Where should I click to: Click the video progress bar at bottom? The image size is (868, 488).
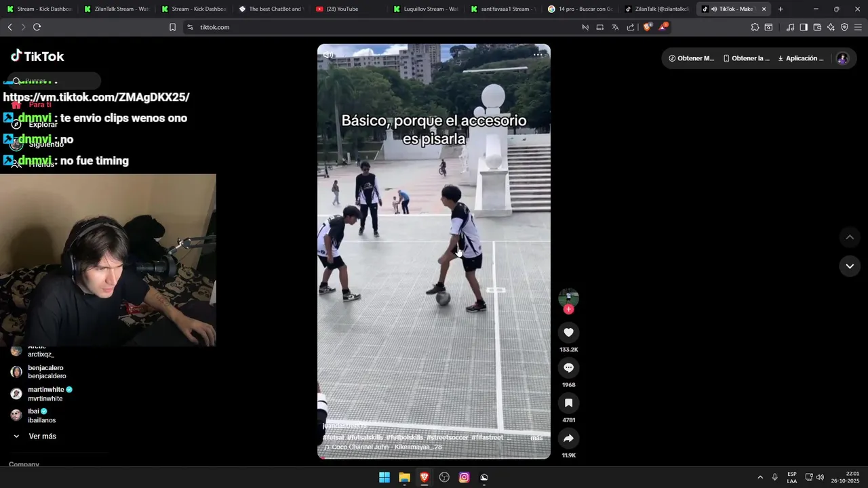[434, 457]
